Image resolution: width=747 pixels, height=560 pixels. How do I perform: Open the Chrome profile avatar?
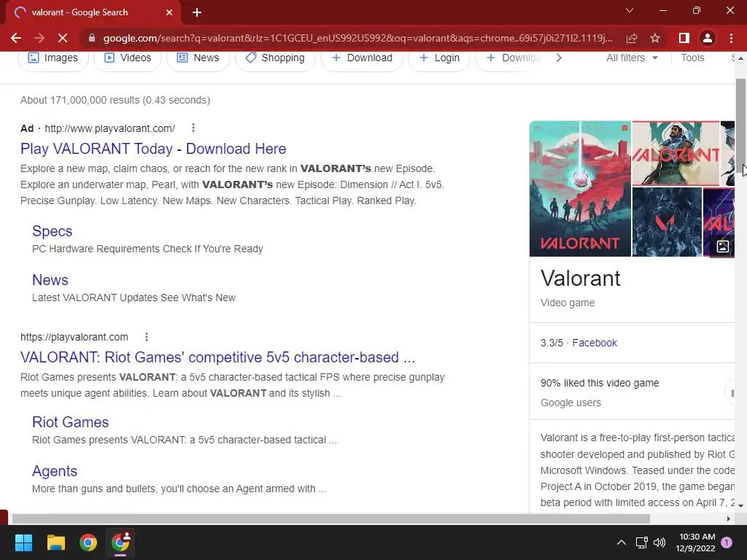[708, 38]
